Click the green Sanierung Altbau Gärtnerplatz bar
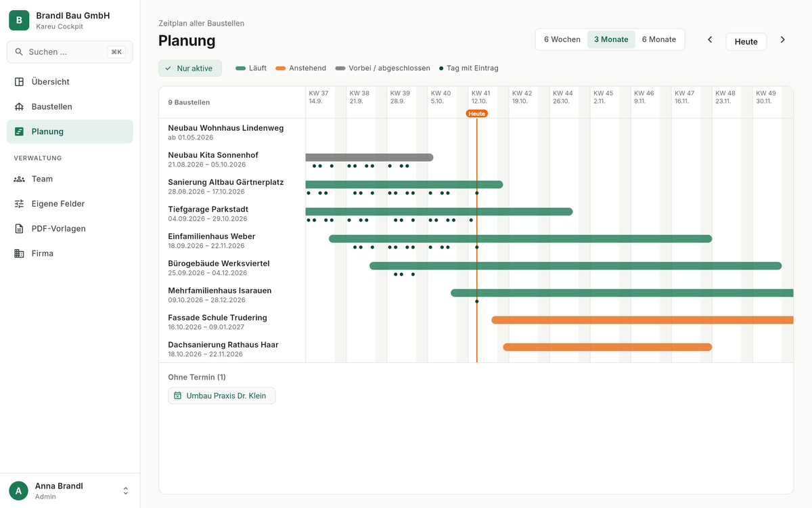 404,184
